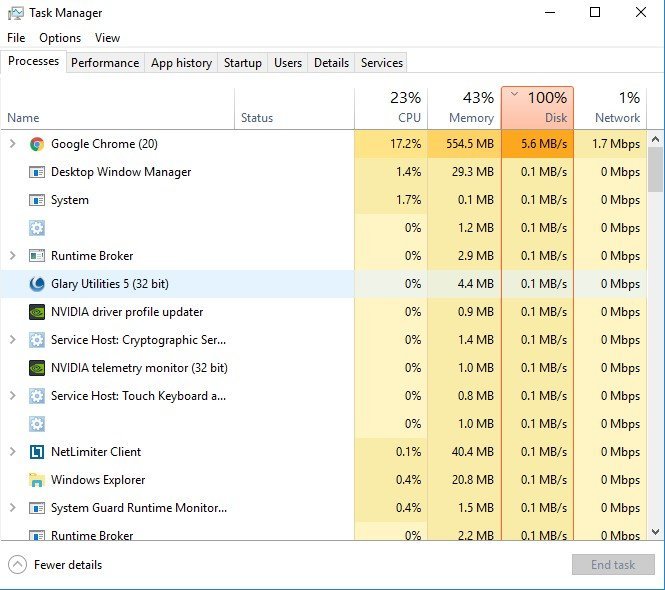
Task: Sort by the Name column header
Action: (x=117, y=108)
